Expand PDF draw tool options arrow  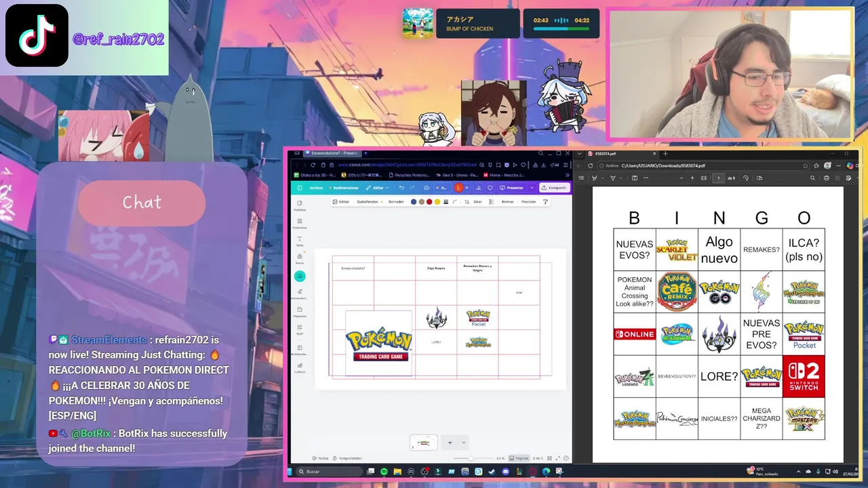621,178
